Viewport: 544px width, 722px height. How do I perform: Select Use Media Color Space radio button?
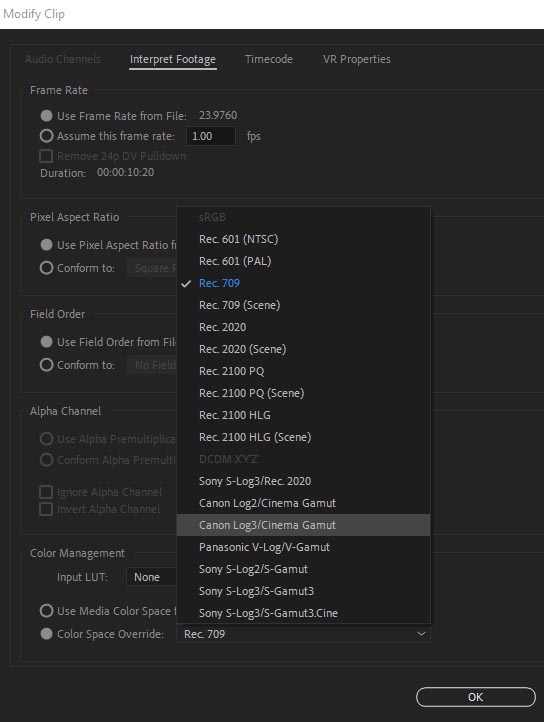click(x=47, y=611)
